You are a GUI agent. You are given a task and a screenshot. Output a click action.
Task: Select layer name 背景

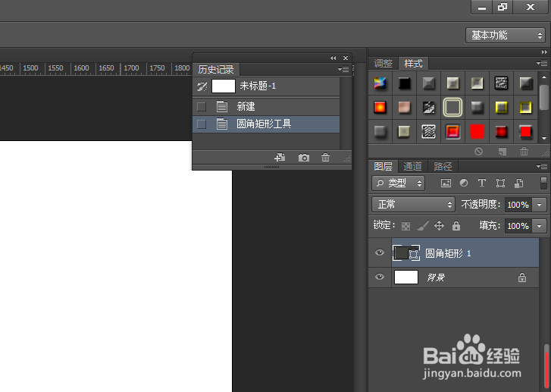tap(436, 278)
